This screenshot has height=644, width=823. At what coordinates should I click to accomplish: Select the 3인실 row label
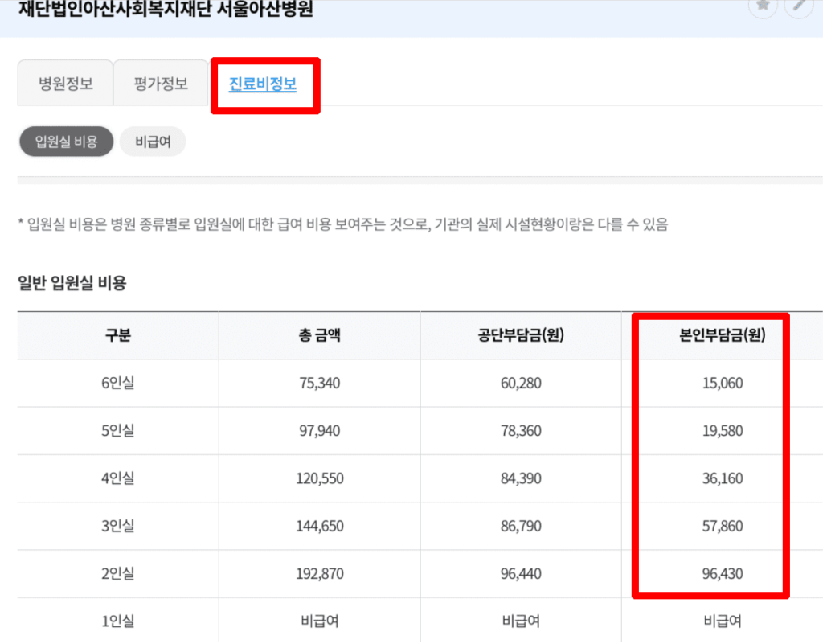[x=118, y=526]
